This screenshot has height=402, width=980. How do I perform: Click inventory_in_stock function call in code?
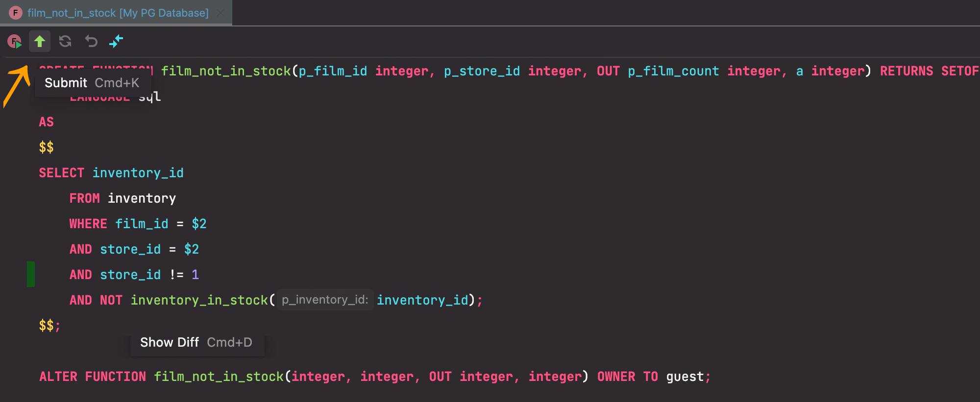pyautogui.click(x=199, y=300)
